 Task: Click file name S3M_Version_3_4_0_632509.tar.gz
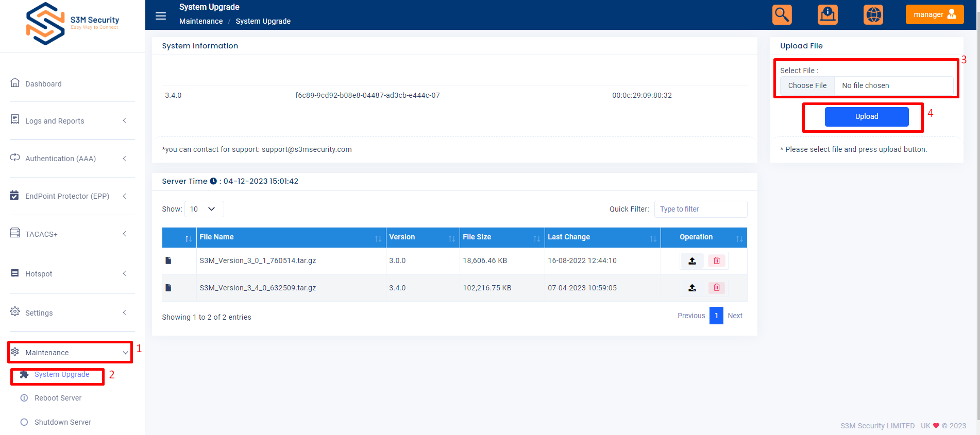(x=258, y=288)
